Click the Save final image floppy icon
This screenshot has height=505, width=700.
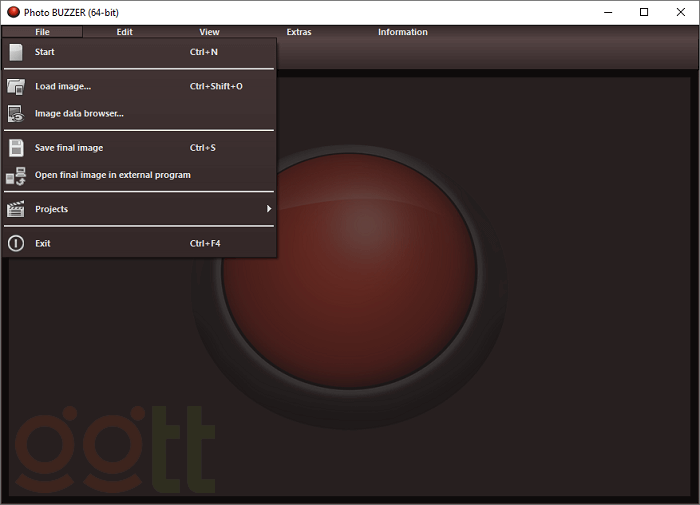(x=16, y=148)
